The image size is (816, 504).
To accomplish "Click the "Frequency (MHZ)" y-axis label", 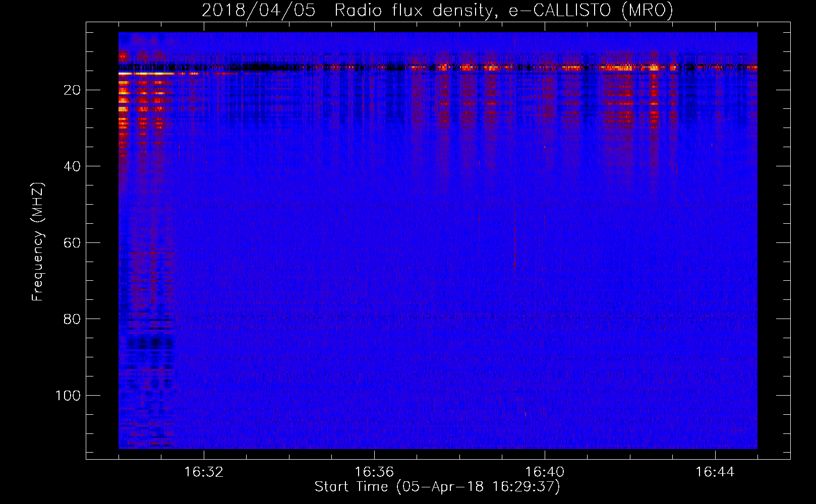I will (x=38, y=241).
